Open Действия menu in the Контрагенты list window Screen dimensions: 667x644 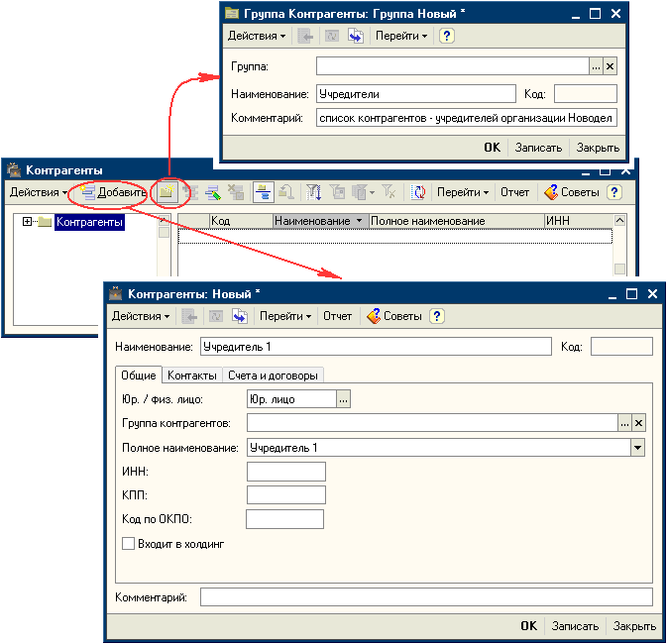pyautogui.click(x=38, y=192)
